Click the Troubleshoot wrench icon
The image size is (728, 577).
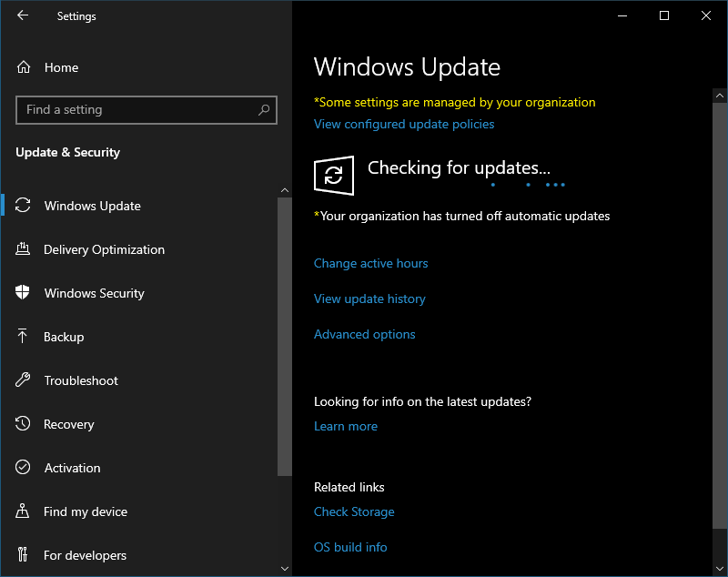point(22,380)
